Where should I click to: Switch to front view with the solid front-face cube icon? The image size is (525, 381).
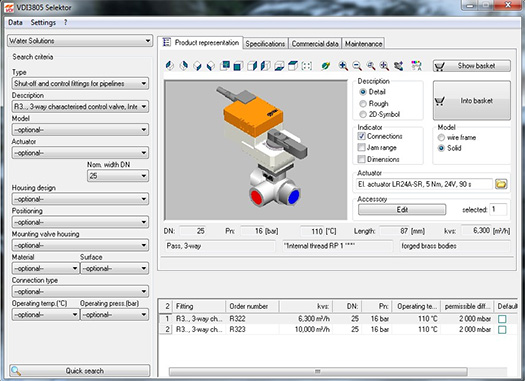[x=238, y=66]
